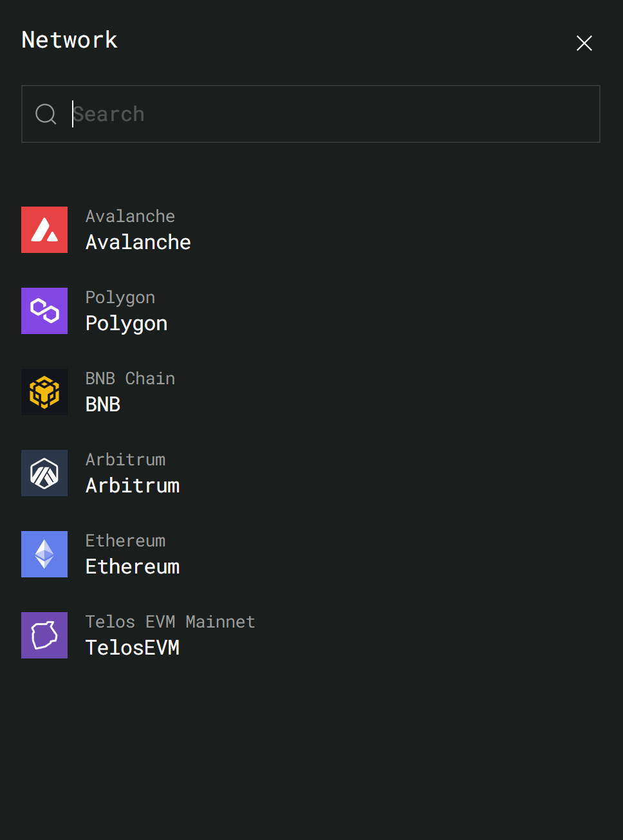Click the purple Polygon logo icon
The width and height of the screenshot is (623, 840).
44,311
